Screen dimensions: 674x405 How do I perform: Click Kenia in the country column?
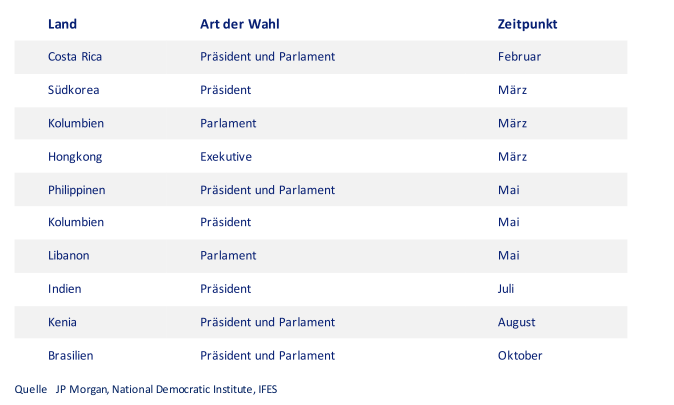(x=62, y=322)
